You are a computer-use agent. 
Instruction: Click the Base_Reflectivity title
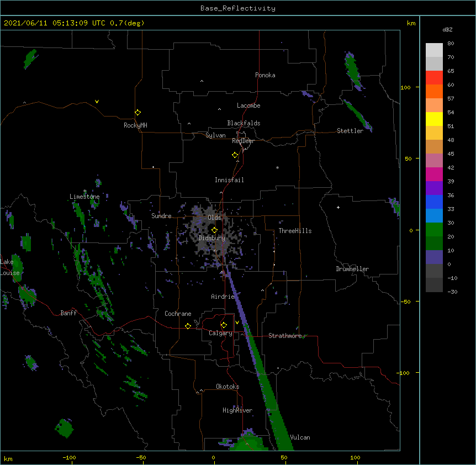click(x=238, y=8)
